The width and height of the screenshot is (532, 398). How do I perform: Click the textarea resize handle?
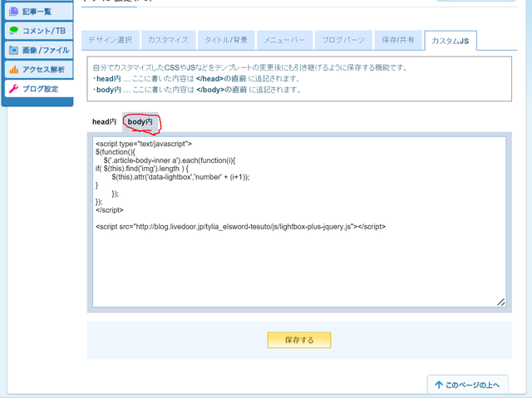[x=501, y=302]
